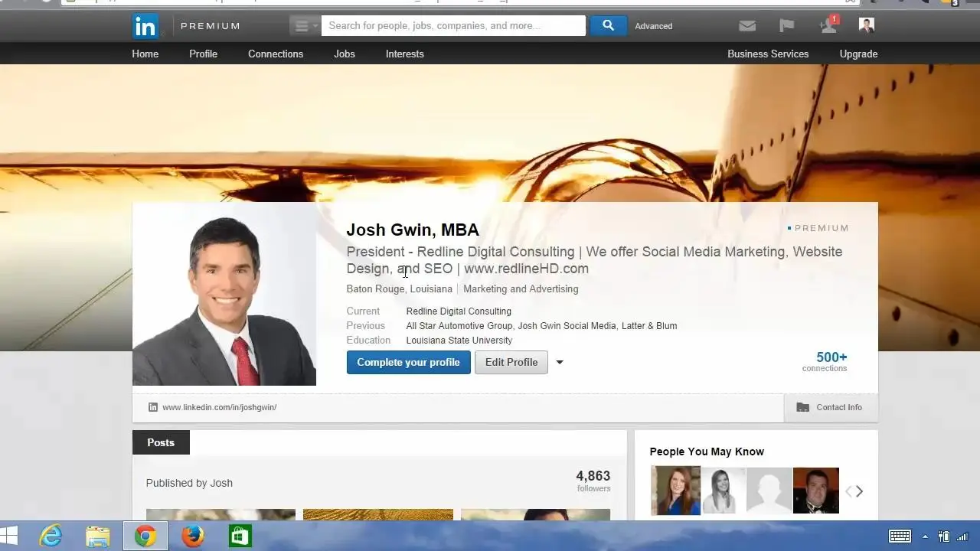Click the search for people input field

453,26
